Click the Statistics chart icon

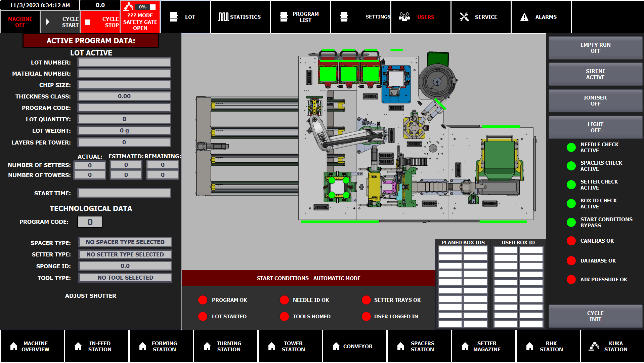pyautogui.click(x=223, y=17)
